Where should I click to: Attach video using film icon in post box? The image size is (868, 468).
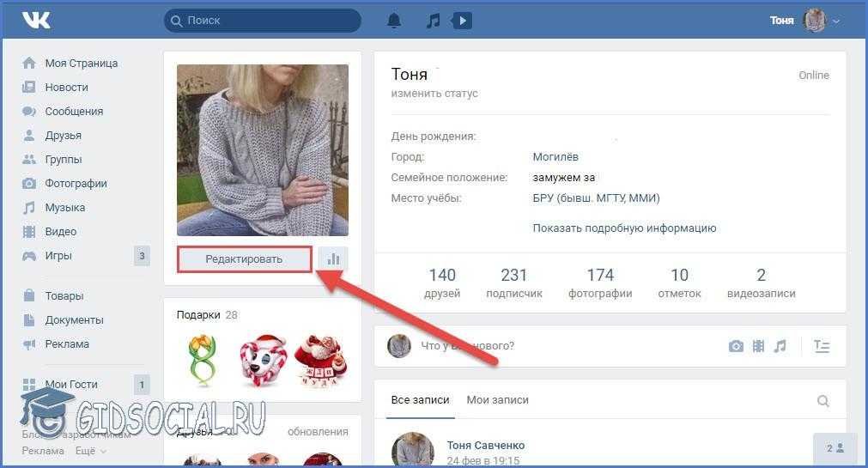coord(758,346)
